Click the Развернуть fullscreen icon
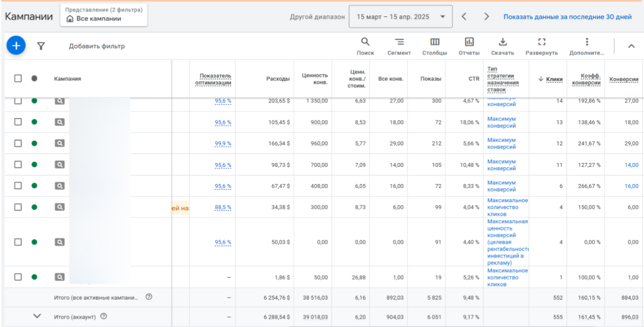 click(x=541, y=46)
